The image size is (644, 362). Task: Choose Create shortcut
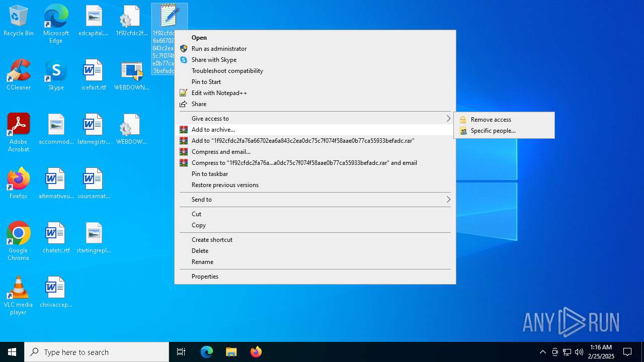coord(315,240)
